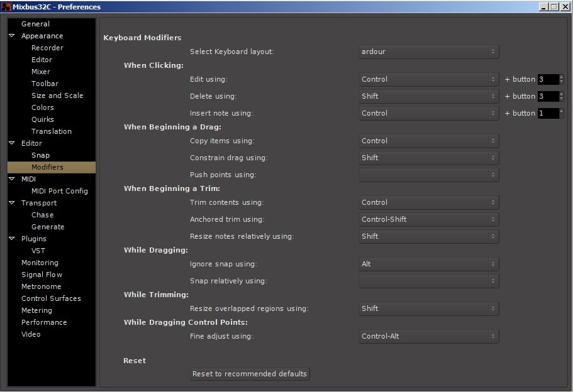Open the Ignore snap using dropdown
Screen dimensions: 573x392
coord(429,264)
